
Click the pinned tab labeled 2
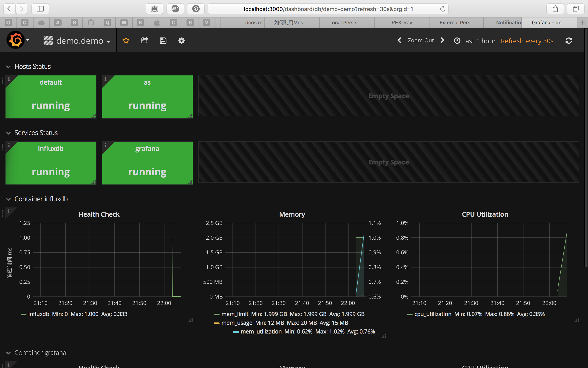[206, 23]
